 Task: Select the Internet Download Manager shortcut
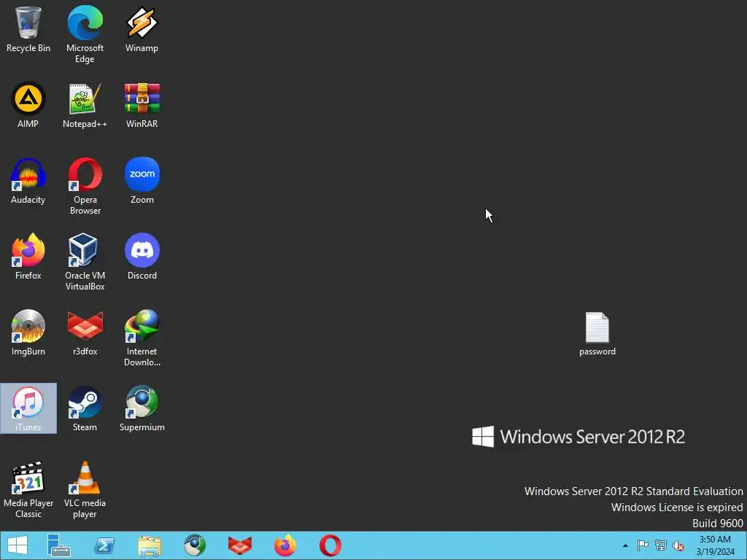tap(142, 338)
